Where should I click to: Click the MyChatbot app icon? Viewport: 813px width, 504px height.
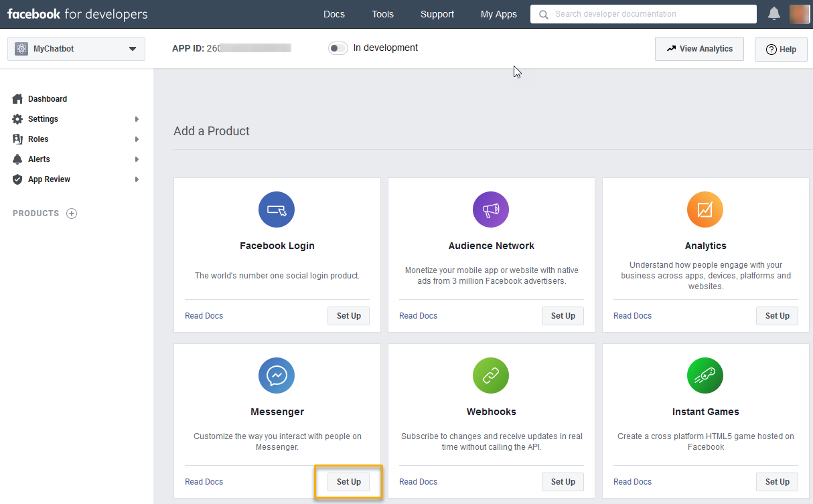coord(21,49)
